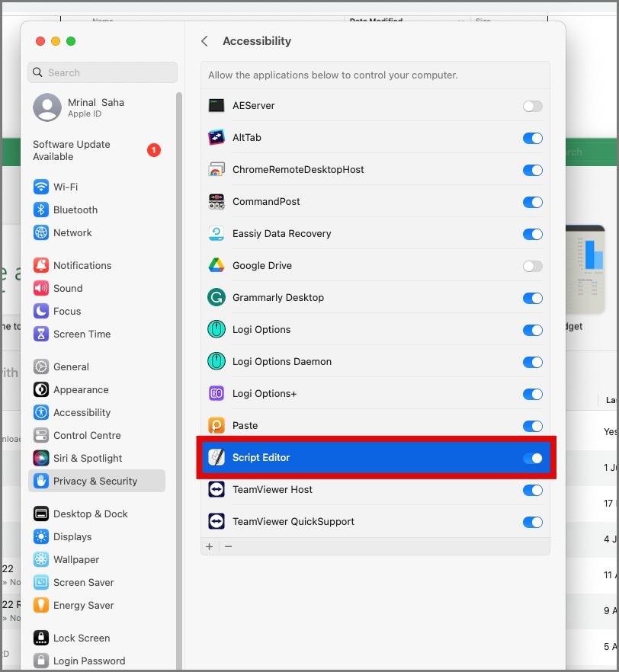
Task: Go back from Accessibility pane
Action: click(x=204, y=41)
